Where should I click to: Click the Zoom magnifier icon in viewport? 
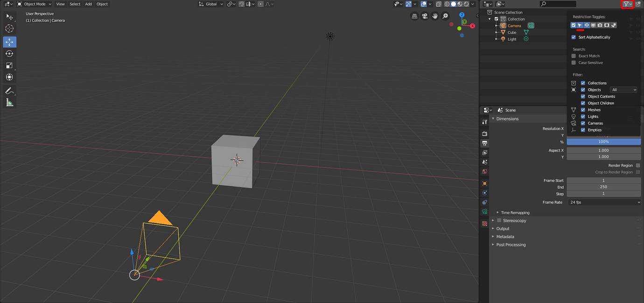coord(445,16)
